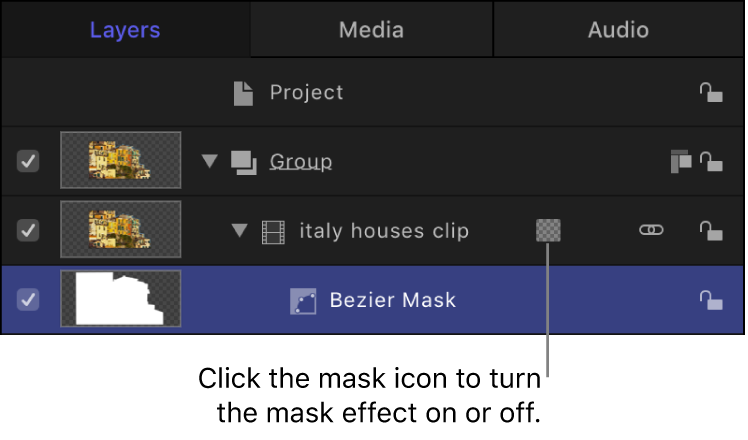The height and width of the screenshot is (440, 748).
Task: Toggle the lock on italy houses clip
Action: coord(710,231)
